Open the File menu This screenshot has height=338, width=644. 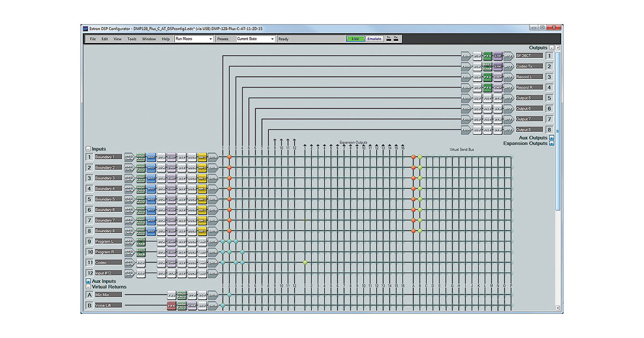click(x=93, y=39)
